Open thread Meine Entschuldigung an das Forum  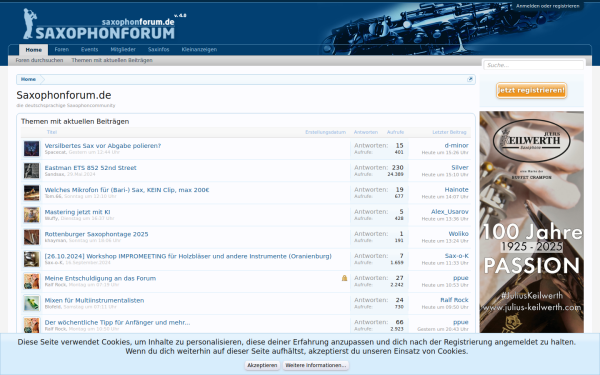tap(100, 278)
